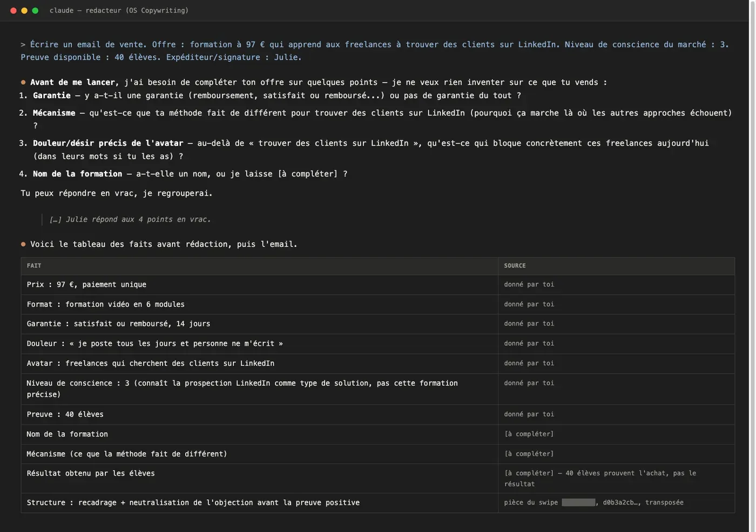The width and height of the screenshot is (756, 532).
Task: Click the orange bullet before 'Voici le tableau'
Action: point(23,244)
